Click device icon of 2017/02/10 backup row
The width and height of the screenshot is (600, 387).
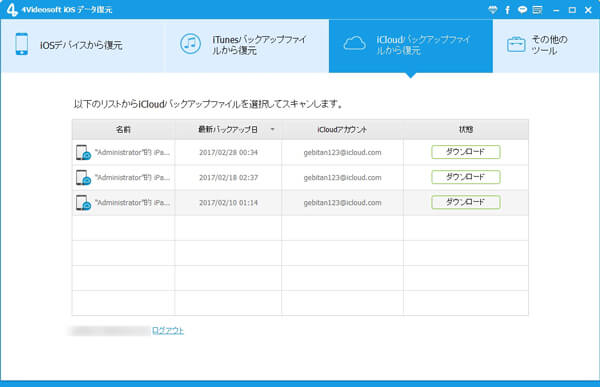tap(83, 202)
